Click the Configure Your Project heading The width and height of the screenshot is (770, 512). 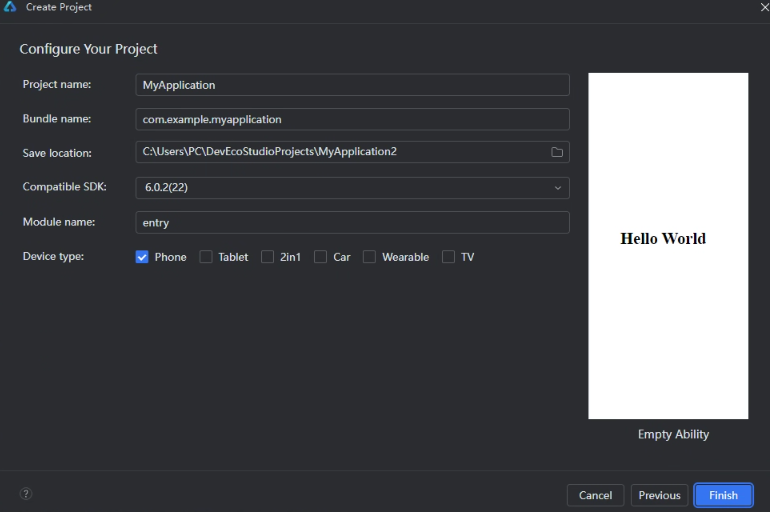point(88,49)
